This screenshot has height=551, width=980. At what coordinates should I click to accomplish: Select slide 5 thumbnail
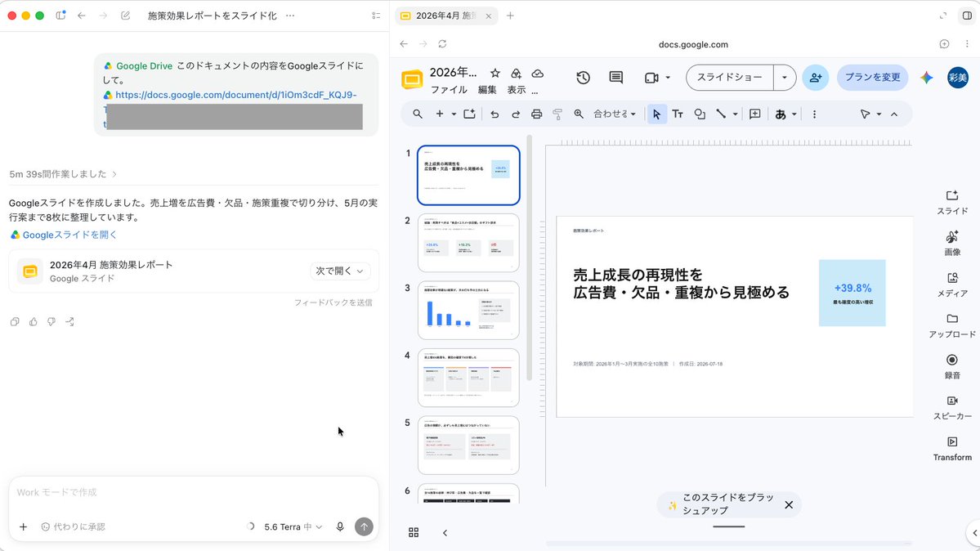point(469,446)
